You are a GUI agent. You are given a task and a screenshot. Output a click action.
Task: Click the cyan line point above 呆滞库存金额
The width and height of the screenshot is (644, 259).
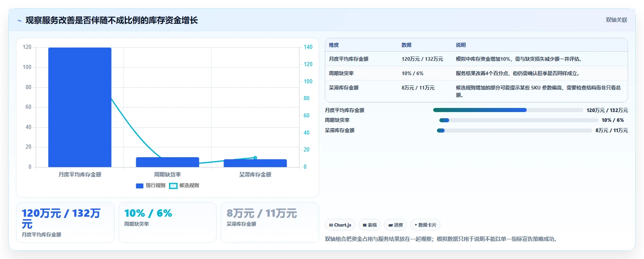(255, 158)
